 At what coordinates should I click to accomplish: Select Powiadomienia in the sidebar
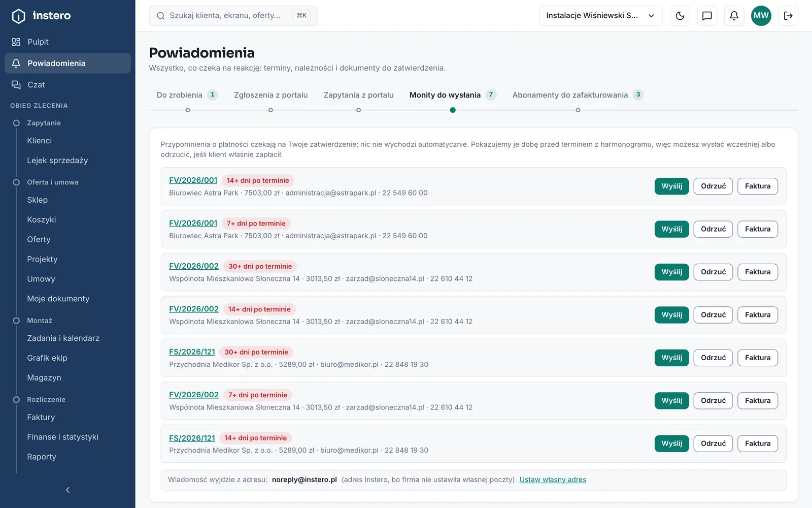[x=67, y=63]
